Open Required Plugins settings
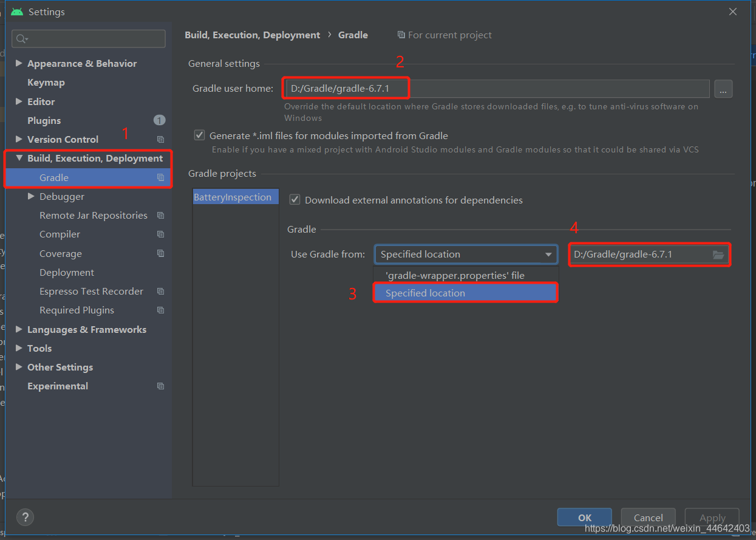 (77, 310)
